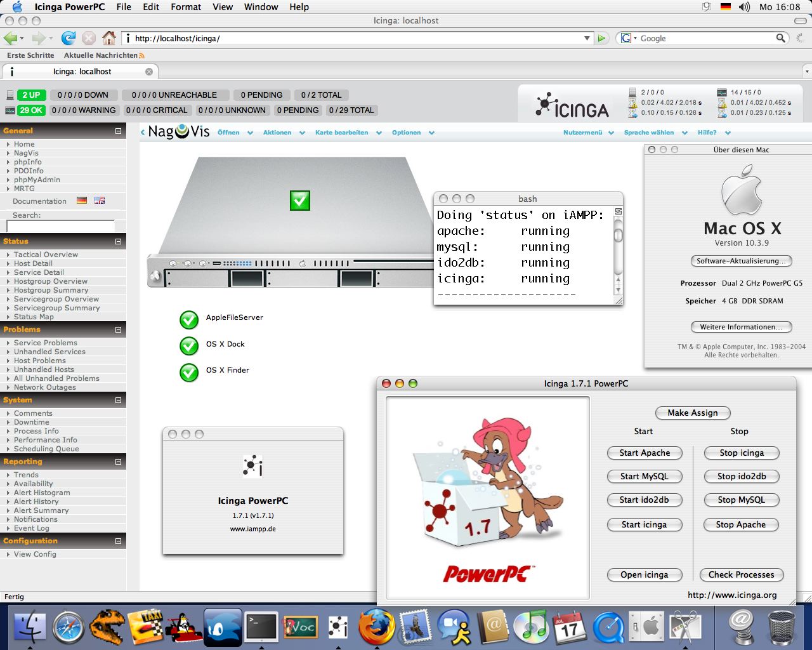
Task: Click the Stop MySQL button
Action: coord(742,500)
